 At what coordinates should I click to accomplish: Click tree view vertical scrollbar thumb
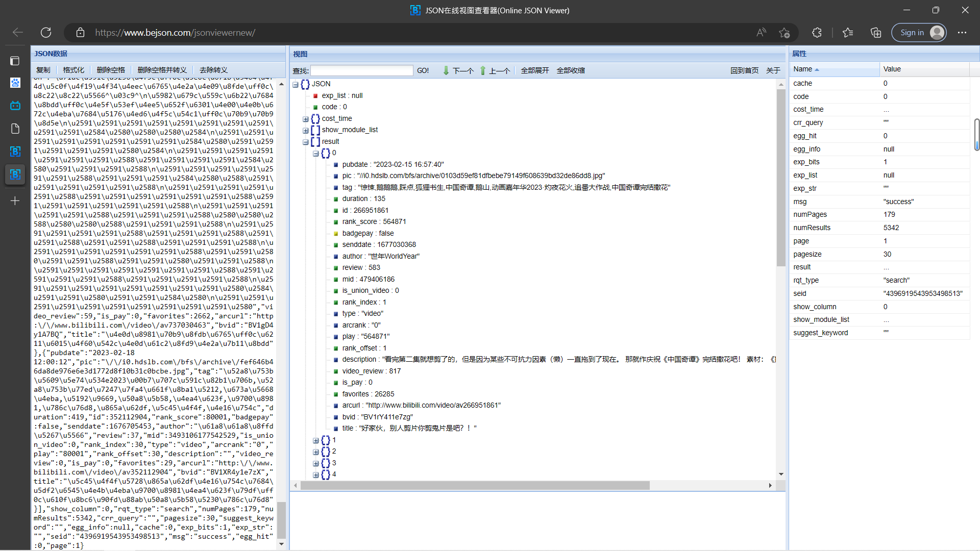click(781, 178)
